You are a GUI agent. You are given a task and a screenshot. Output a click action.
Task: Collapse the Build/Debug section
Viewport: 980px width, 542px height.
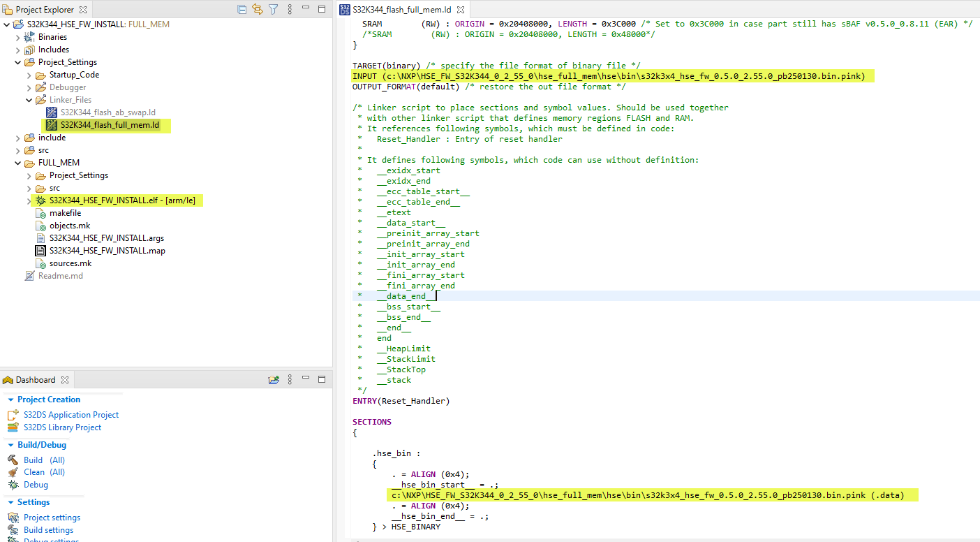(x=11, y=445)
